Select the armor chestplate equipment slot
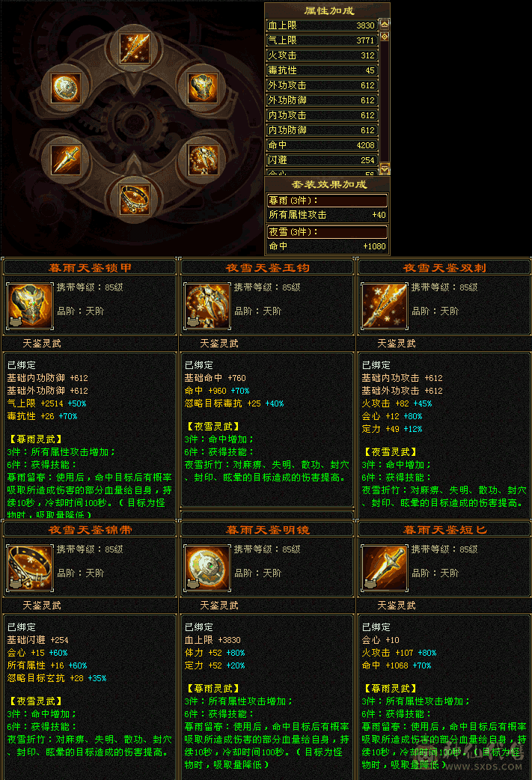The height and width of the screenshot is (780, 532). tap(203, 88)
